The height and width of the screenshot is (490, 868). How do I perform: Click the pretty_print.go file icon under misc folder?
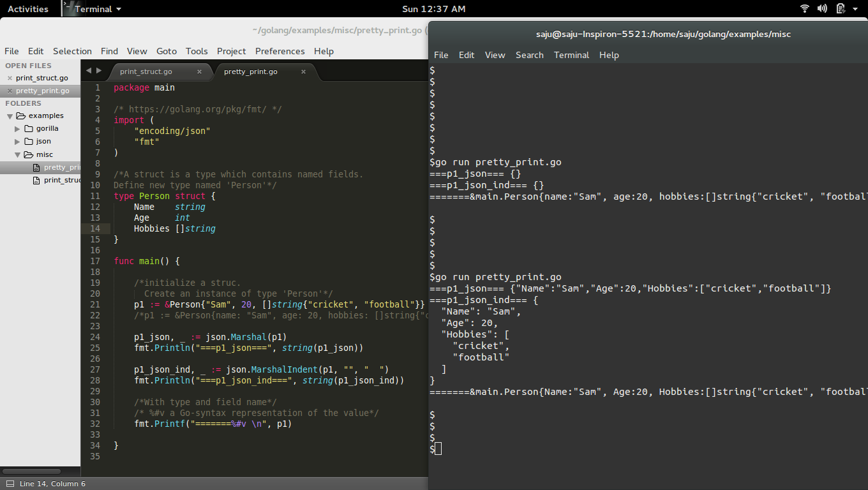pos(35,167)
